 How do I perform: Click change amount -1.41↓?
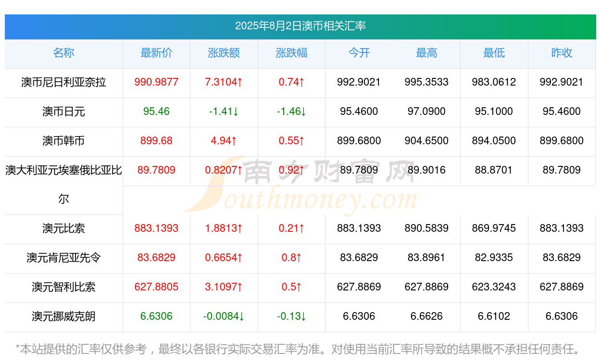pos(224,112)
